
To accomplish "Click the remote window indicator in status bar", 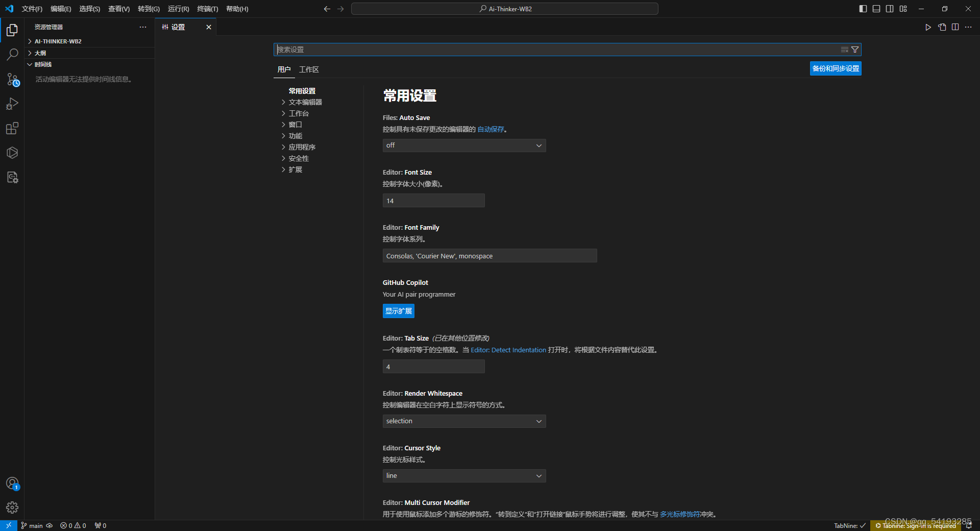I will coord(9,525).
